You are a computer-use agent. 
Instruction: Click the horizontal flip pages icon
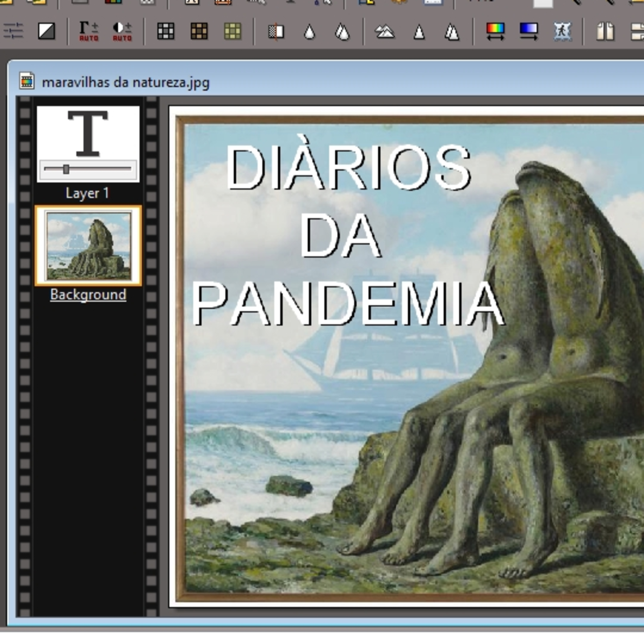(605, 31)
